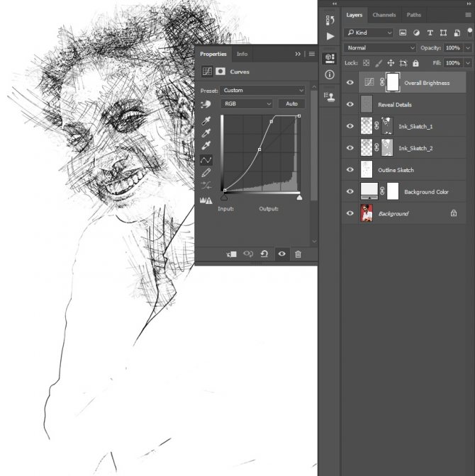
Task: Switch to the Info tab
Action: [242, 54]
